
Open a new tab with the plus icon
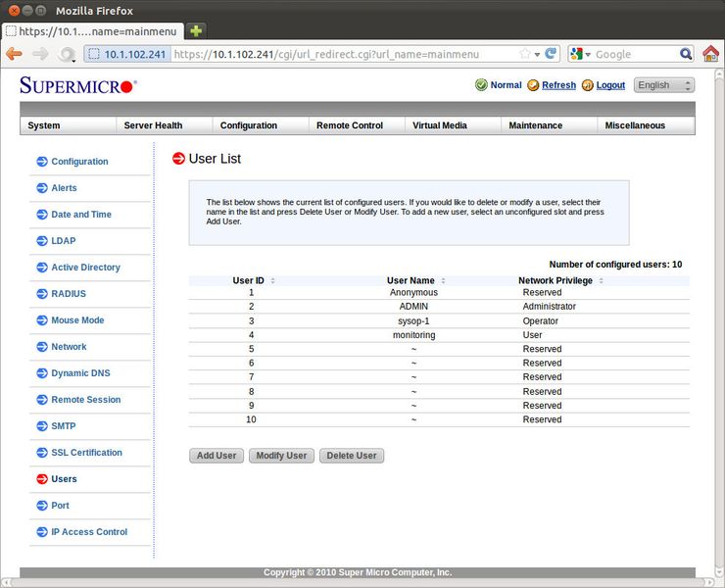click(196, 31)
